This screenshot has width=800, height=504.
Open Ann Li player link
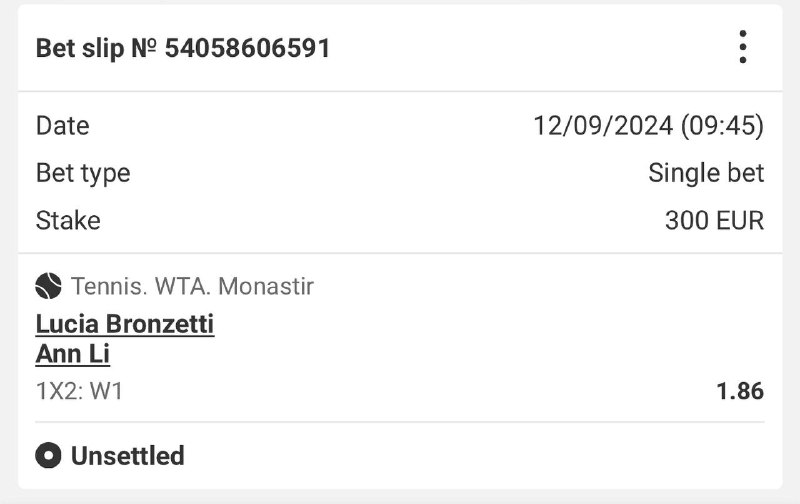[72, 354]
